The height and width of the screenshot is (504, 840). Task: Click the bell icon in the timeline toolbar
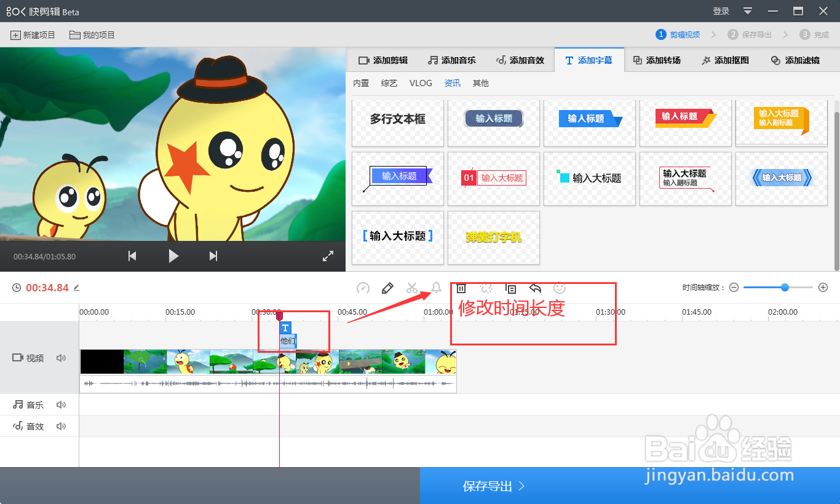coord(437,288)
